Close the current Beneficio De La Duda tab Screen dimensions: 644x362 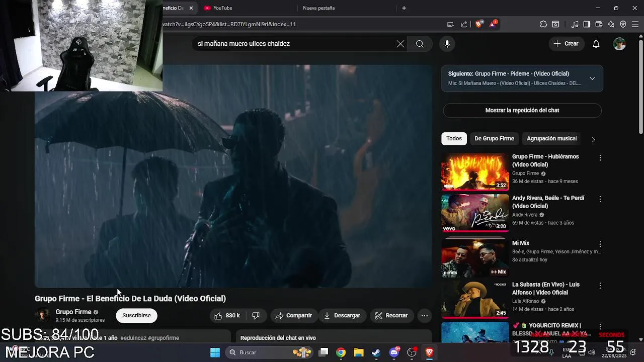click(x=191, y=8)
